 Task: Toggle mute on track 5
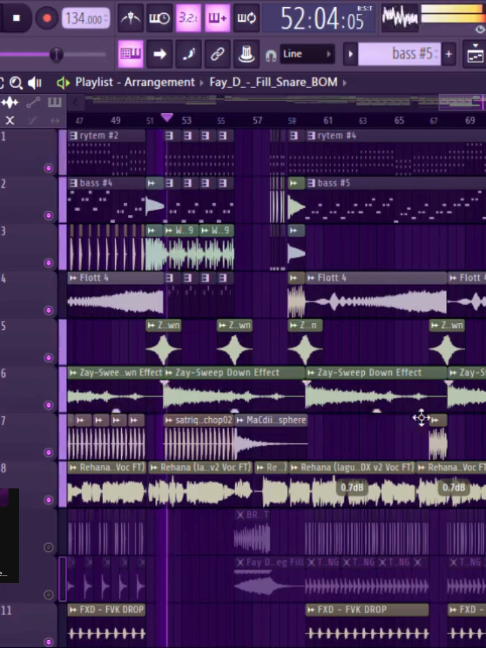(49, 357)
